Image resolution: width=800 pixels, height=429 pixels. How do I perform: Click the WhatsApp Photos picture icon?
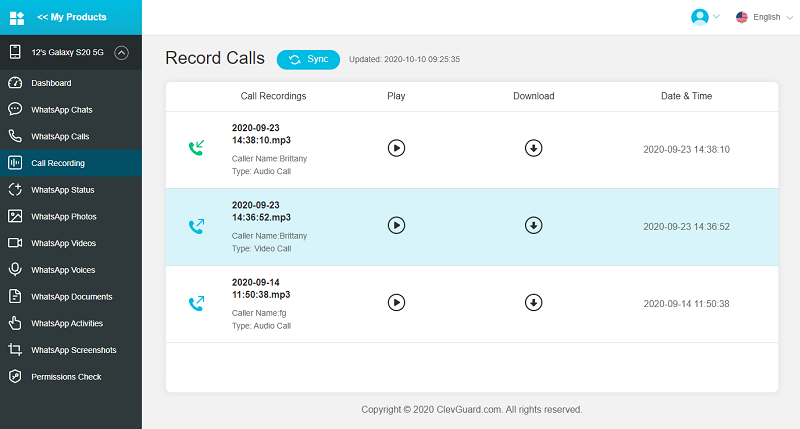(x=15, y=216)
